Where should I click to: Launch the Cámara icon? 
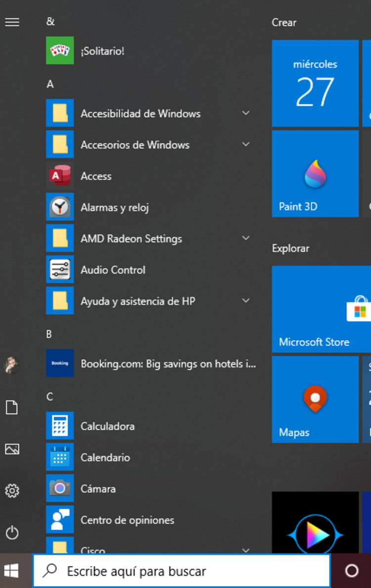point(60,488)
